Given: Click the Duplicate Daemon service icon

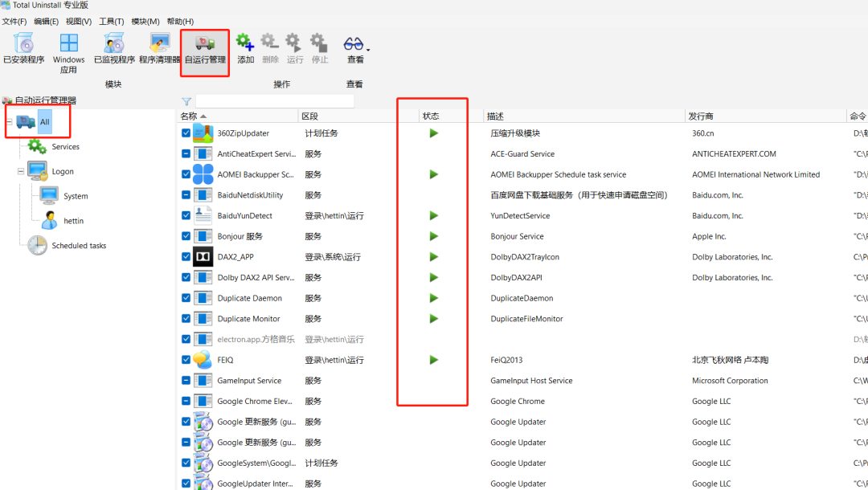Looking at the screenshot, I should (203, 298).
